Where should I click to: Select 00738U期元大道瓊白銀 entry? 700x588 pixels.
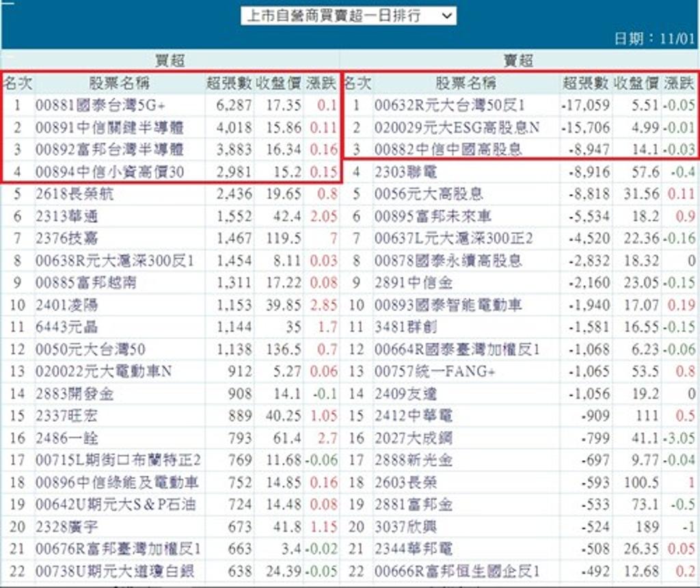[115, 571]
